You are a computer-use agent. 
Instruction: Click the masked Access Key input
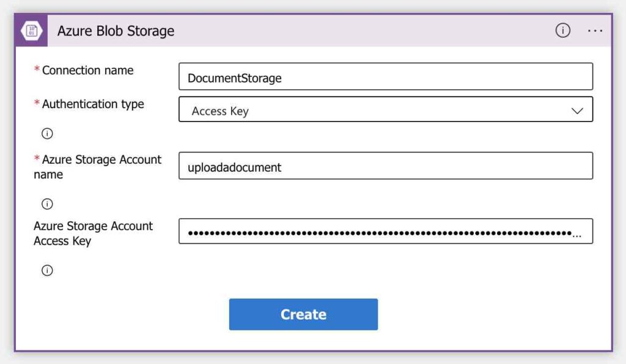385,231
